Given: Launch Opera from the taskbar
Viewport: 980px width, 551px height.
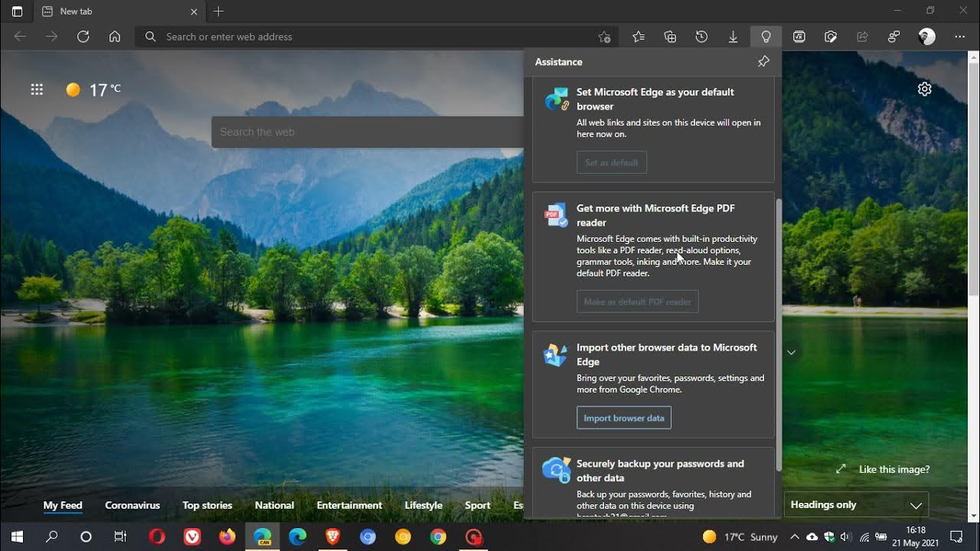Looking at the screenshot, I should 156,536.
